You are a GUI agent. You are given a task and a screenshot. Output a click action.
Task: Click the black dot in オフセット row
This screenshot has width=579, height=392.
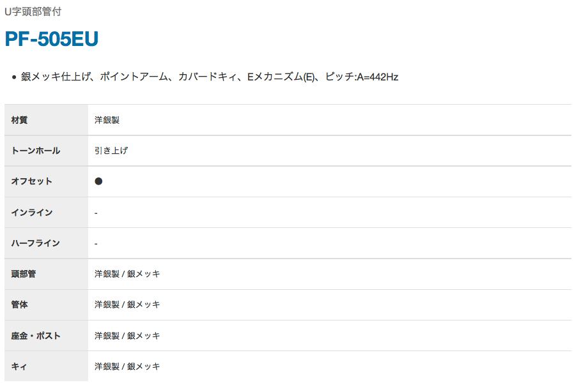click(x=98, y=181)
